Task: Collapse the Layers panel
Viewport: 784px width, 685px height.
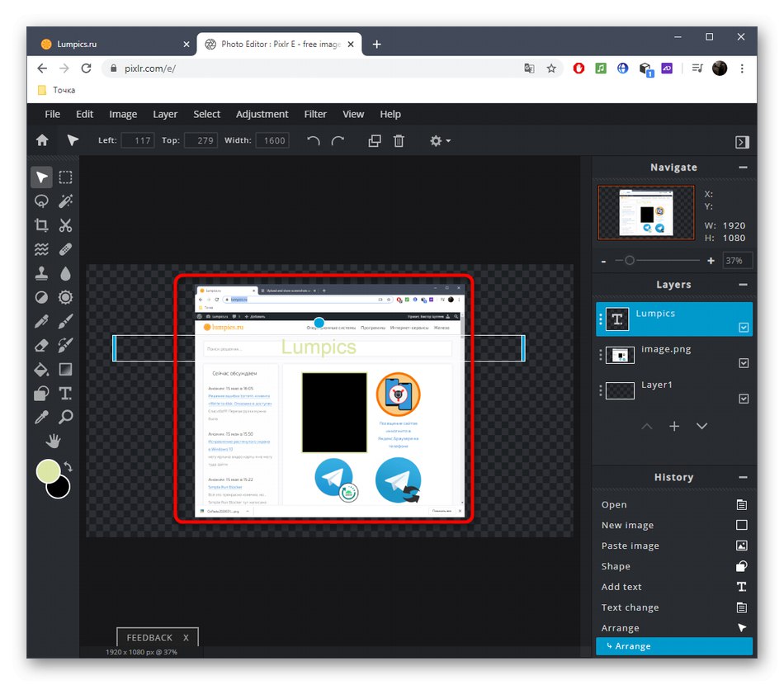Action: (x=743, y=285)
